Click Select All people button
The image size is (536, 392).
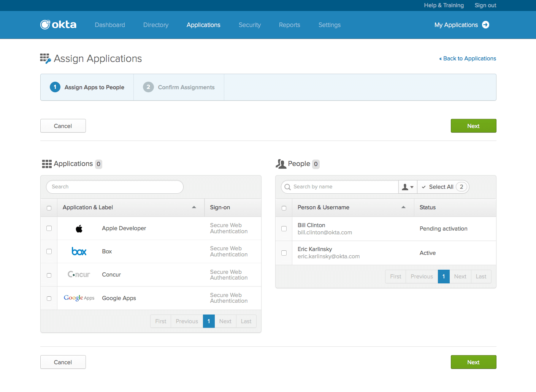click(441, 187)
